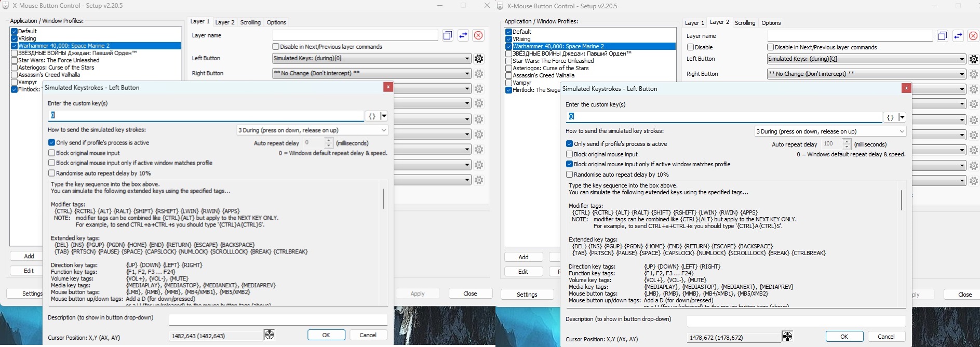This screenshot has width=980, height=347.
Task: Open the '3 During' send method dropdown in right dialog
Action: pos(830,131)
